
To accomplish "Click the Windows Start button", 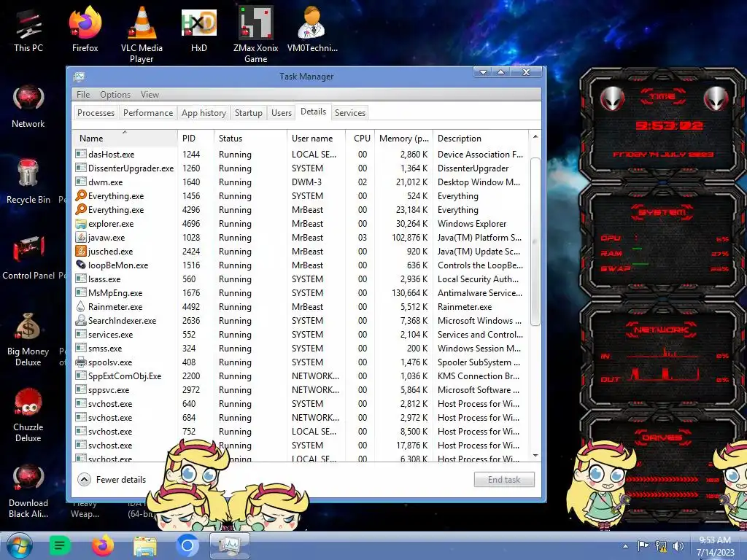I will click(19, 545).
